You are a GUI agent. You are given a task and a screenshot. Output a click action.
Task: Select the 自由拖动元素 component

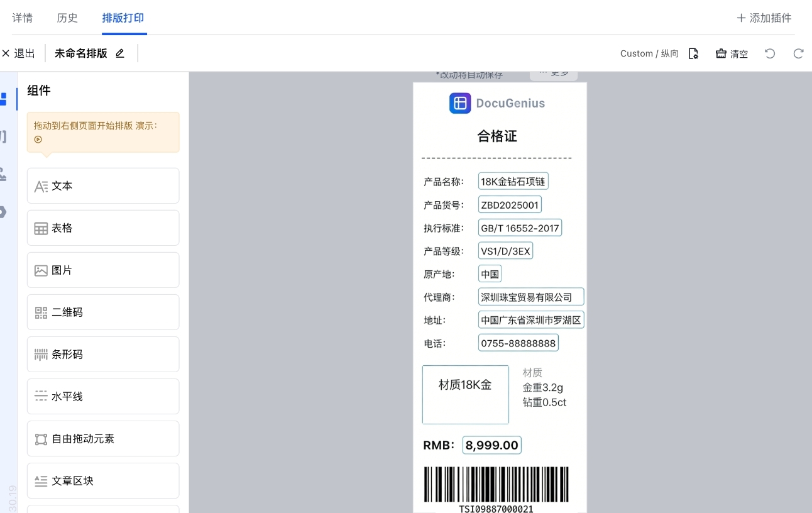tap(103, 439)
